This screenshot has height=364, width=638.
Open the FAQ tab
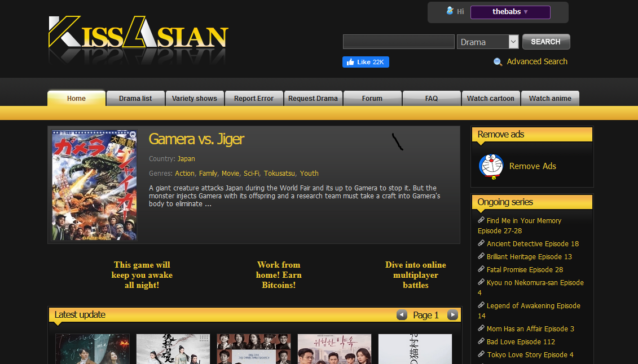432,98
